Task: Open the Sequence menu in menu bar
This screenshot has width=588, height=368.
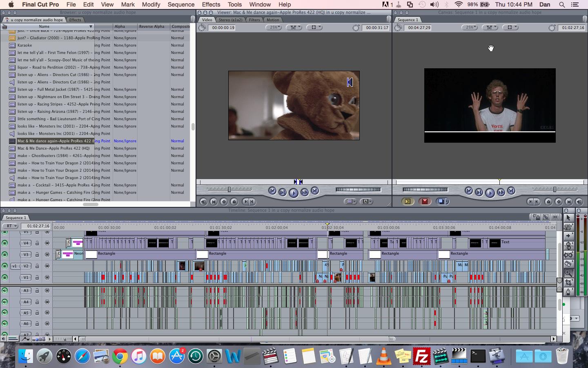Action: coord(181,4)
